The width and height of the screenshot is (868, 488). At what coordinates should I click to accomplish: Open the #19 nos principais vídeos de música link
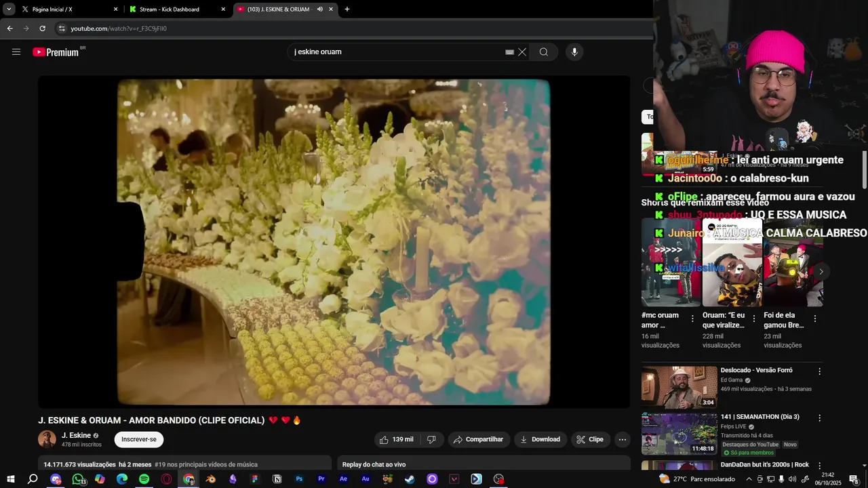(206, 464)
